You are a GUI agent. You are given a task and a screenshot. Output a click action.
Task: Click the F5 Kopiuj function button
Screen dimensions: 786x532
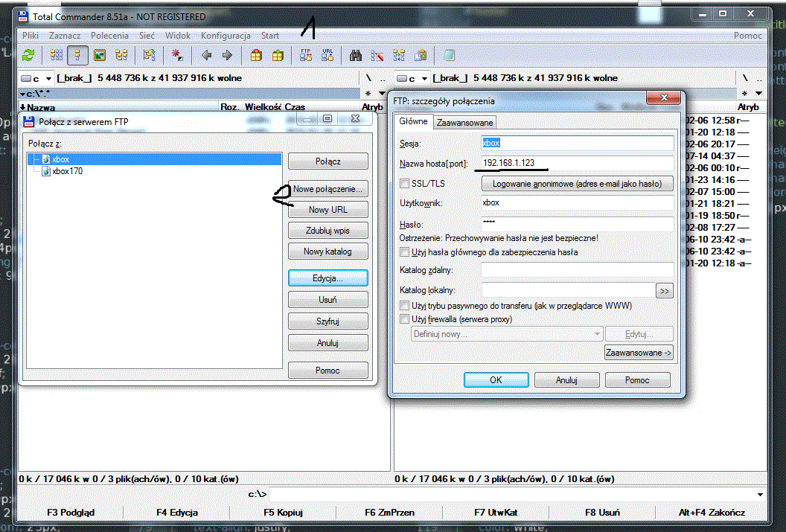click(283, 513)
